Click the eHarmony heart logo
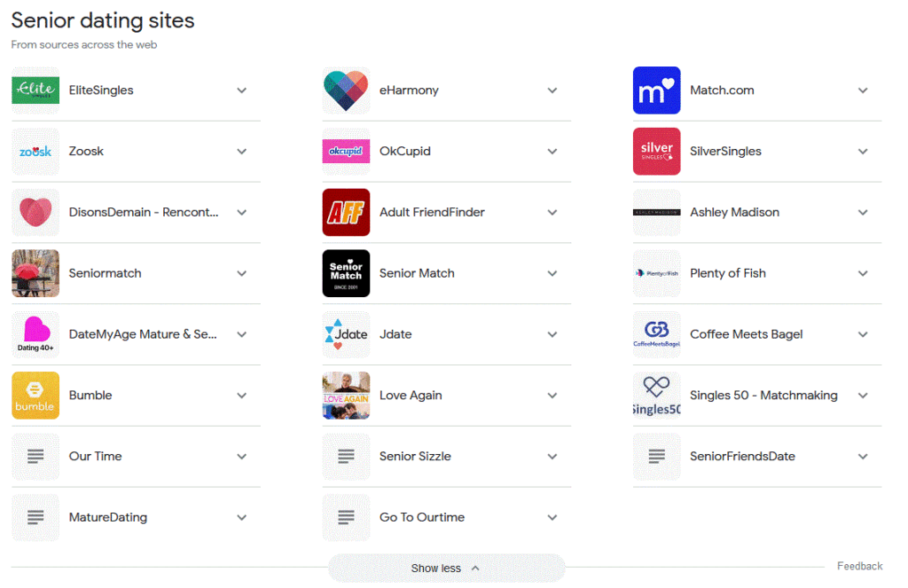The height and width of the screenshot is (588, 908). (346, 90)
